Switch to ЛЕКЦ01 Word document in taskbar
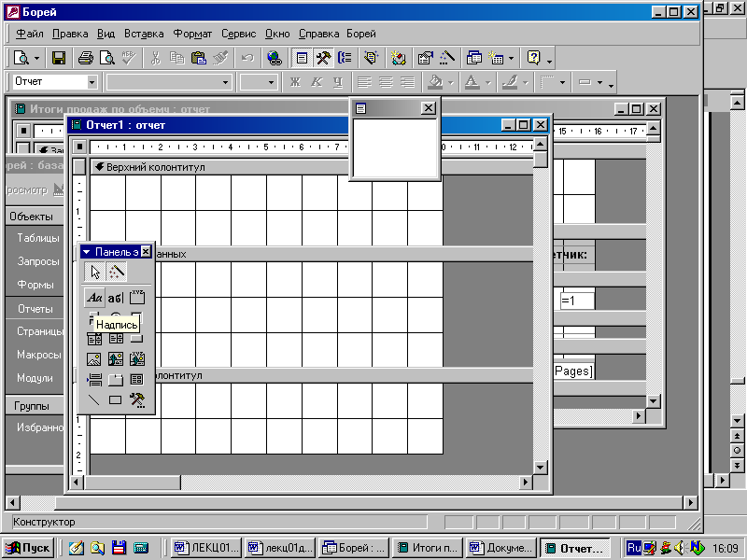The image size is (747, 560). pyautogui.click(x=206, y=548)
